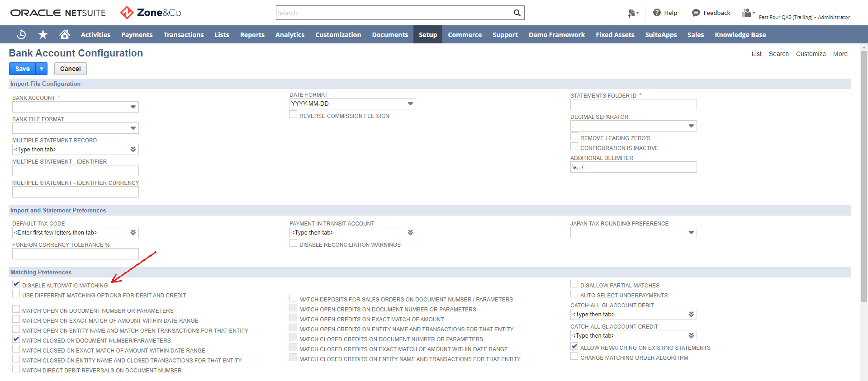Open the user role switcher icon
The height and width of the screenshot is (381, 868).
pos(748,13)
